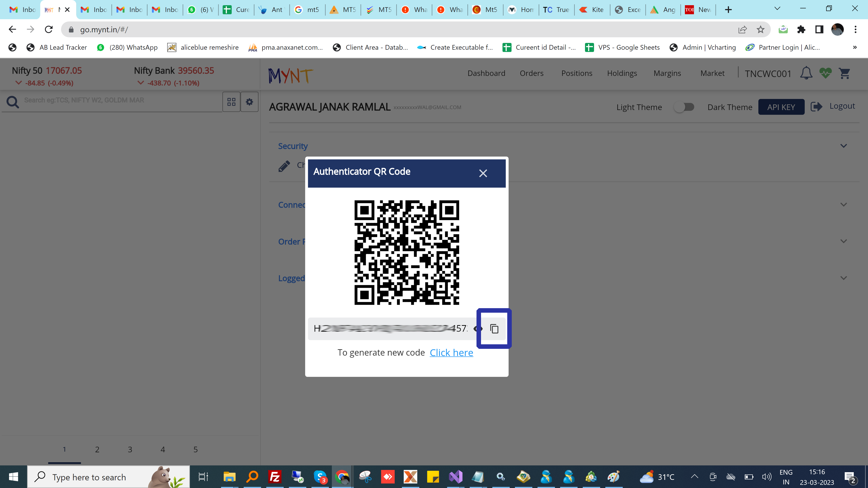Image resolution: width=868 pixels, height=488 pixels.
Task: Click the green heartbeat health icon
Action: tap(826, 73)
